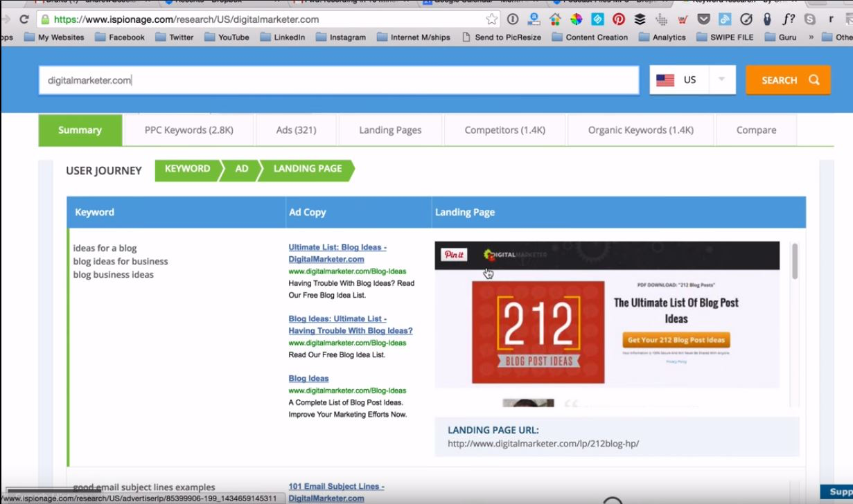Click the landing page URL text

point(543,444)
